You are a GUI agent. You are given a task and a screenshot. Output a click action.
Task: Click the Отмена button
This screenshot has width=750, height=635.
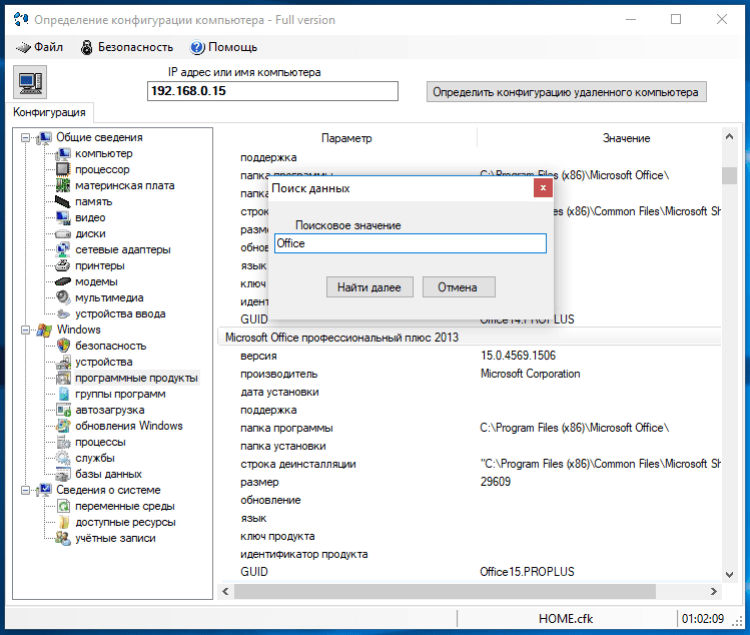click(x=458, y=287)
